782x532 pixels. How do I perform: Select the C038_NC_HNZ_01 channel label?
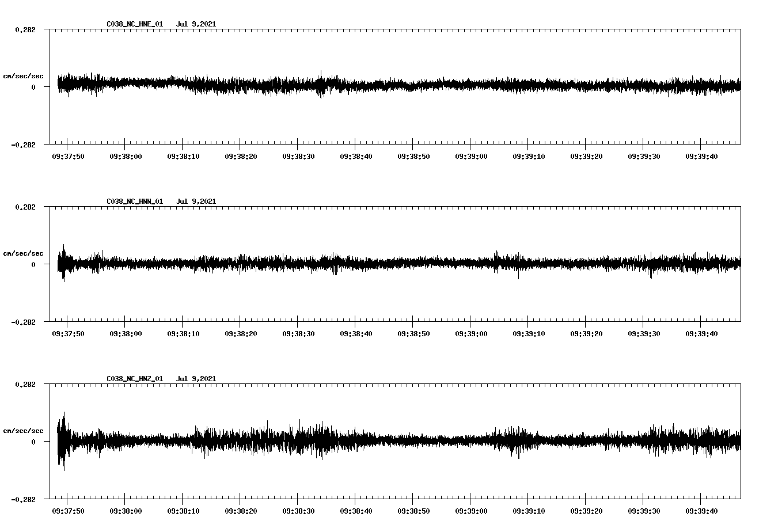pos(134,378)
